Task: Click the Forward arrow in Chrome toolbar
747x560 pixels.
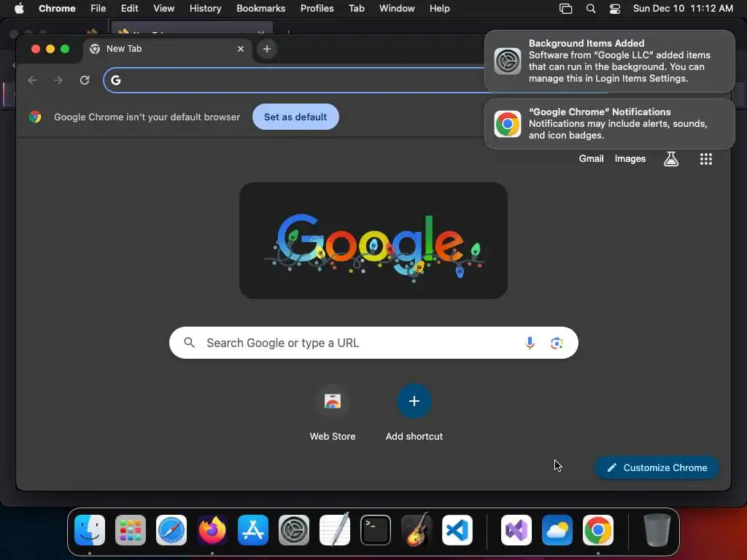Action: tap(58, 80)
